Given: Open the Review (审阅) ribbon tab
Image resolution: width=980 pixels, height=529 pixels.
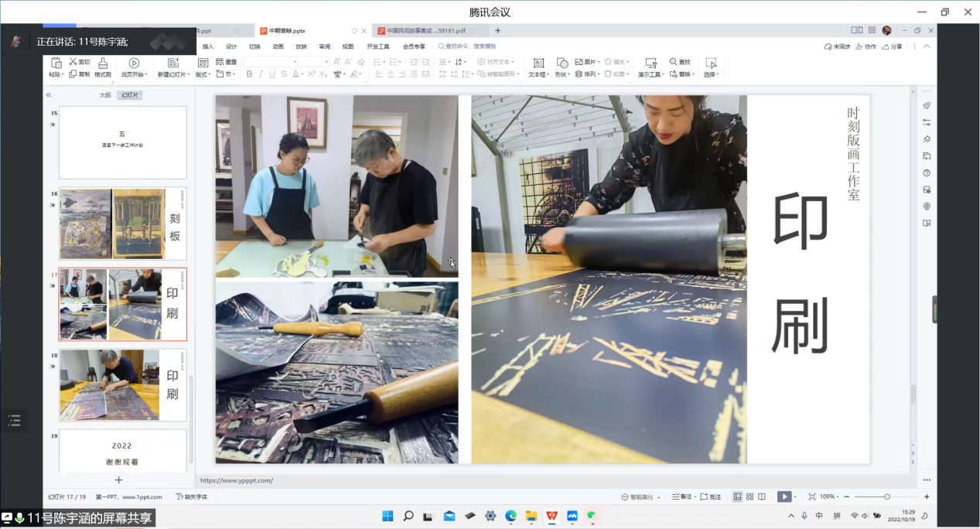Looking at the screenshot, I should [x=324, y=46].
